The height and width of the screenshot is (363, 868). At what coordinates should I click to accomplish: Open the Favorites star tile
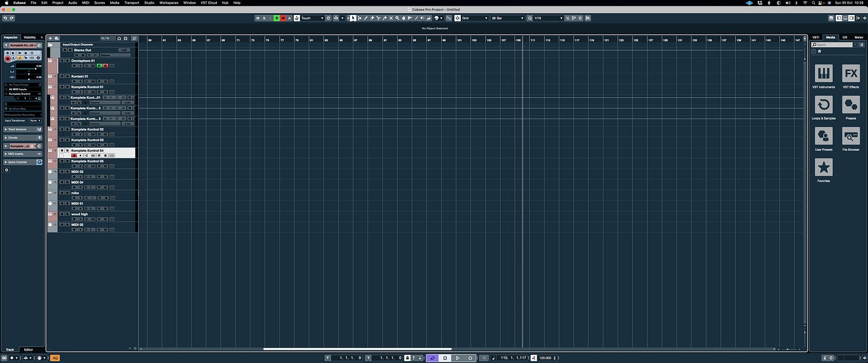coord(823,167)
